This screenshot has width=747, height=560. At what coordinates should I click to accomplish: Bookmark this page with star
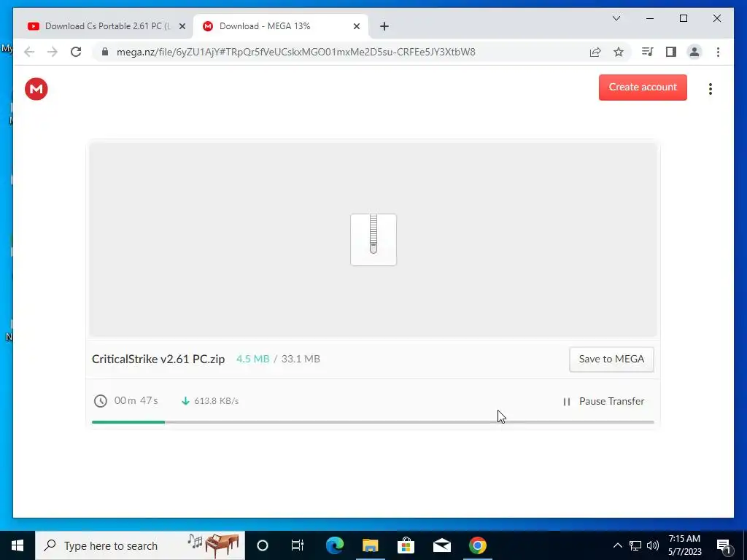619,52
